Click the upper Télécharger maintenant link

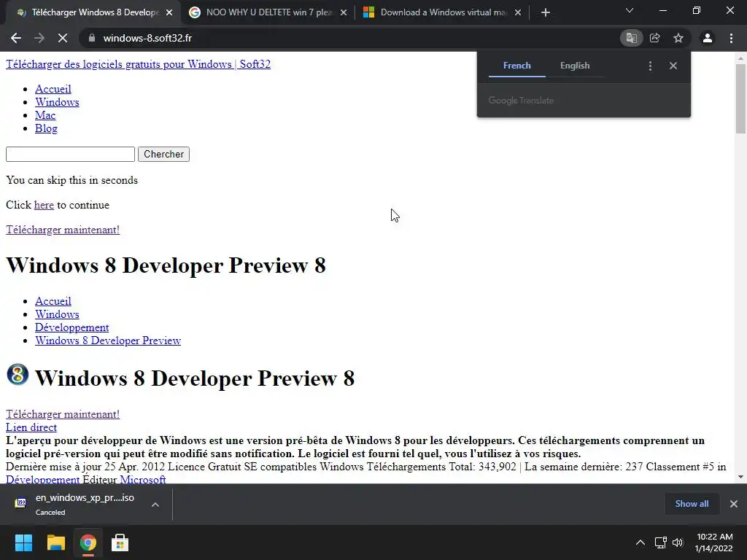(63, 230)
